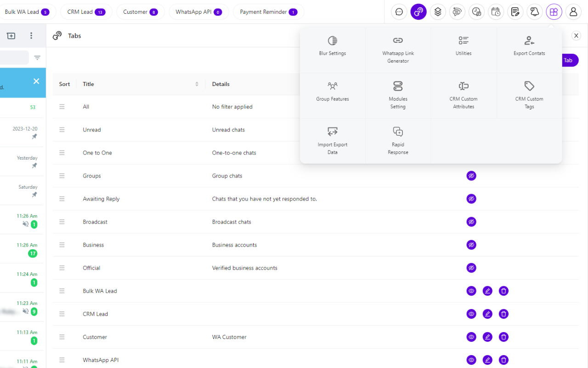
Task: Open the chat with 17 unread messages
Action: pyautogui.click(x=22, y=249)
